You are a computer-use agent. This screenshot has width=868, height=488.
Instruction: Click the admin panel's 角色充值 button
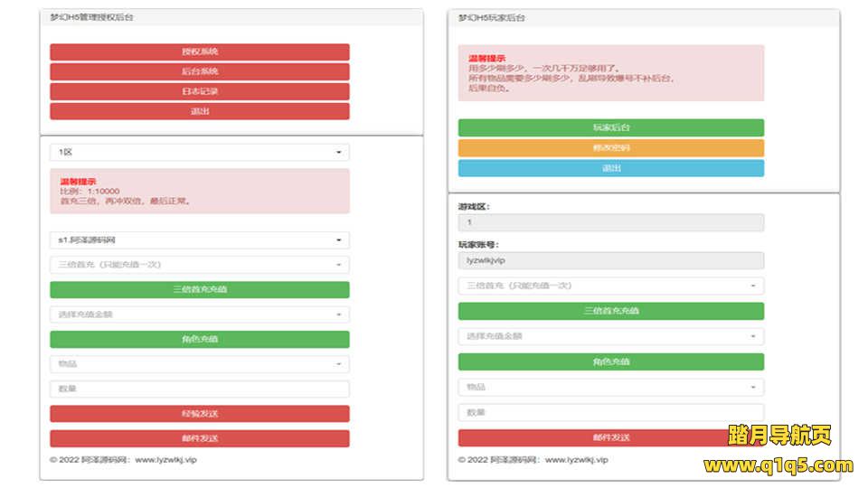[199, 340]
